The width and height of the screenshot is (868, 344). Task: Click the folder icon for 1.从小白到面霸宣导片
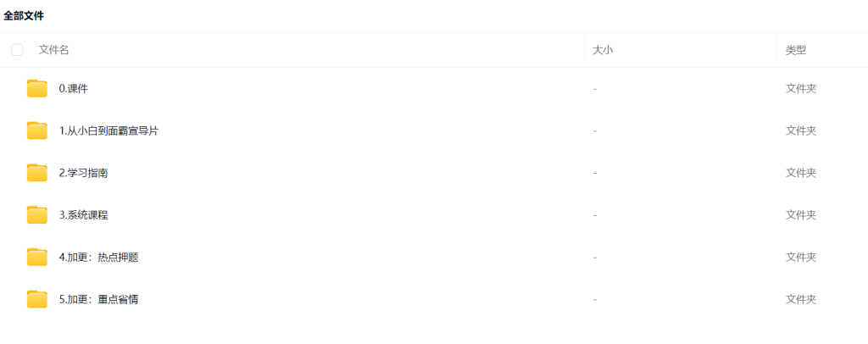37,130
